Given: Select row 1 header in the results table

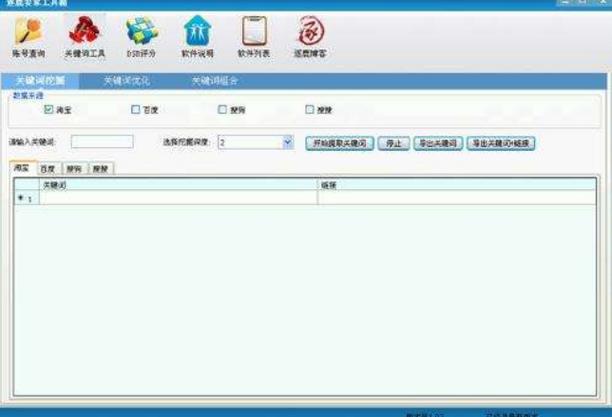Looking at the screenshot, I should point(27,198).
